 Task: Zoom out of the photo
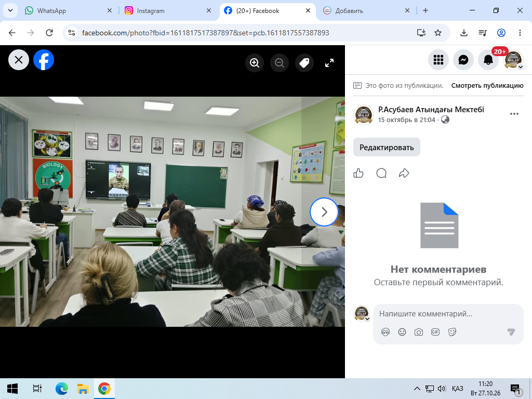(279, 63)
